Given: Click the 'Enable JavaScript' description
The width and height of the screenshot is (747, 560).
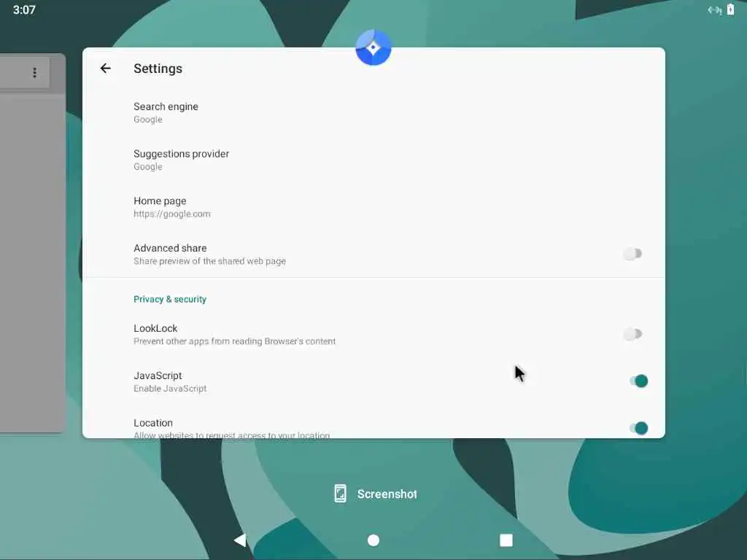Looking at the screenshot, I should [170, 389].
